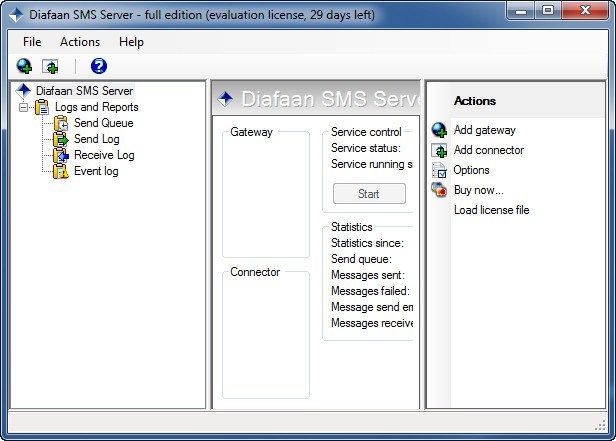Open the File menu

tap(32, 42)
